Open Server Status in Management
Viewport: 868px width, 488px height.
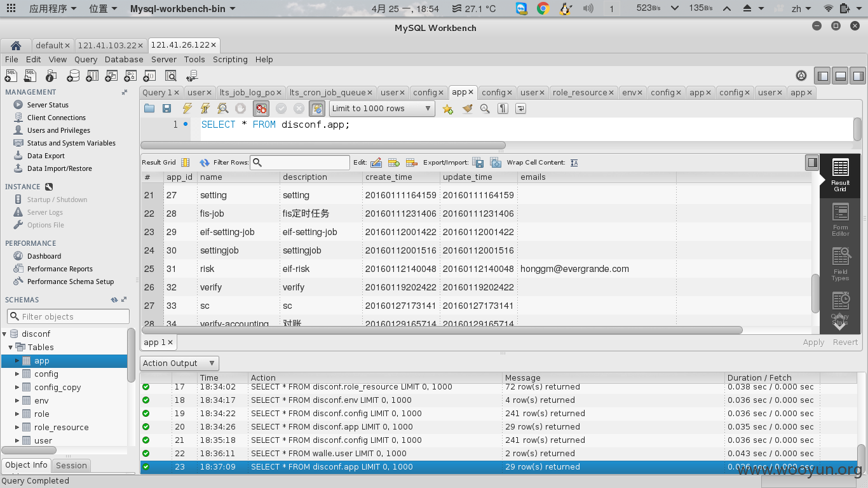48,105
